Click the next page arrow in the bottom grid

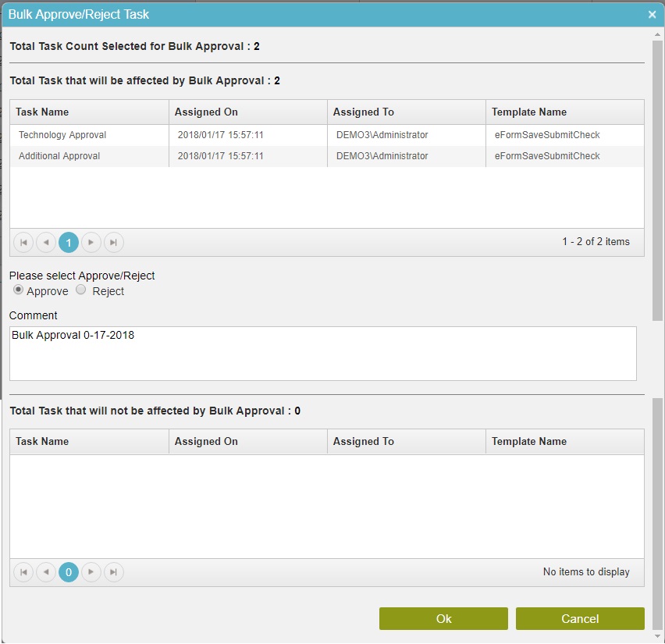(91, 572)
